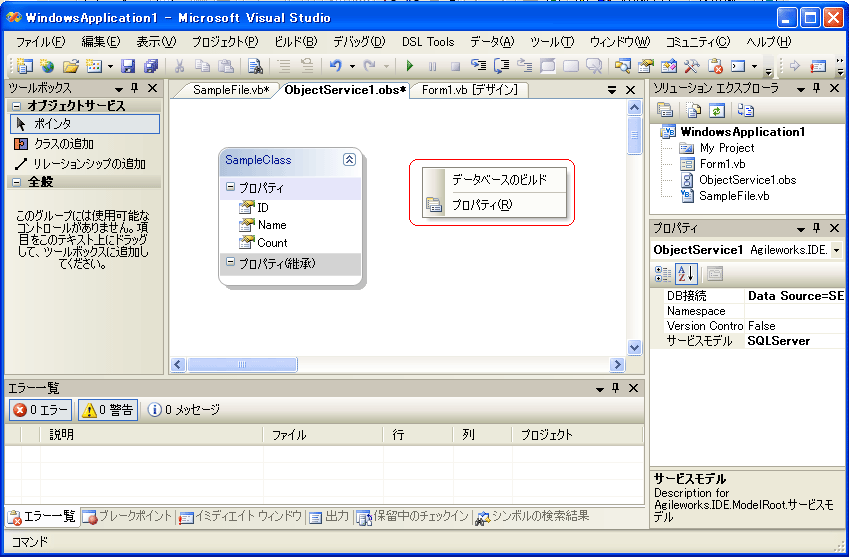The height and width of the screenshot is (557, 849).
Task: Open the Add New Item dropdown arrow
Action: 110,67
